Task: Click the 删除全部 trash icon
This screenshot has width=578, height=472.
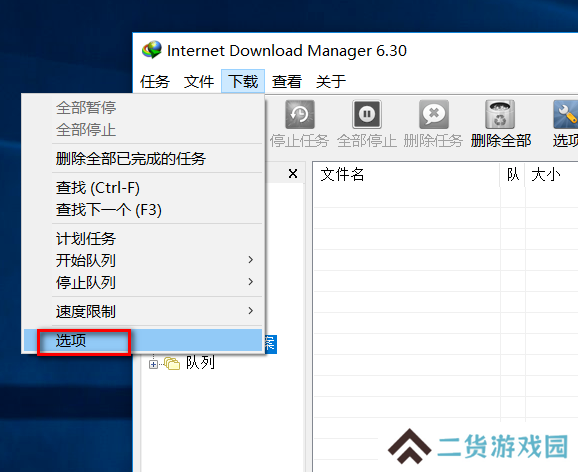Action: [500, 114]
